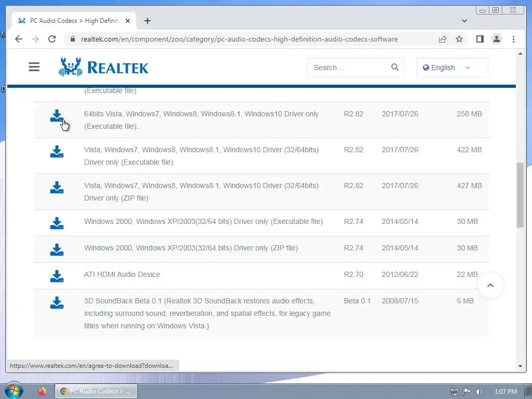Go back to the previous page
This screenshot has height=399, width=532.
[19, 39]
